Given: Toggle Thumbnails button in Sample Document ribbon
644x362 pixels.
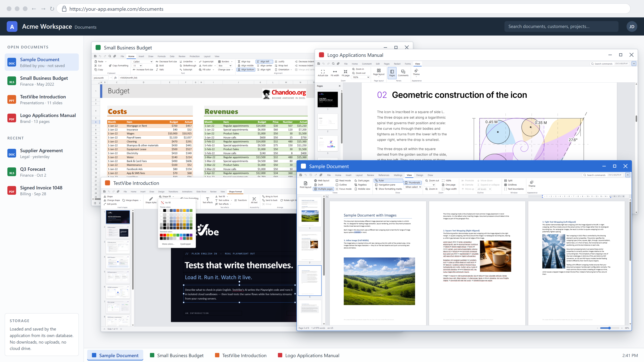Looking at the screenshot, I should point(413,183).
